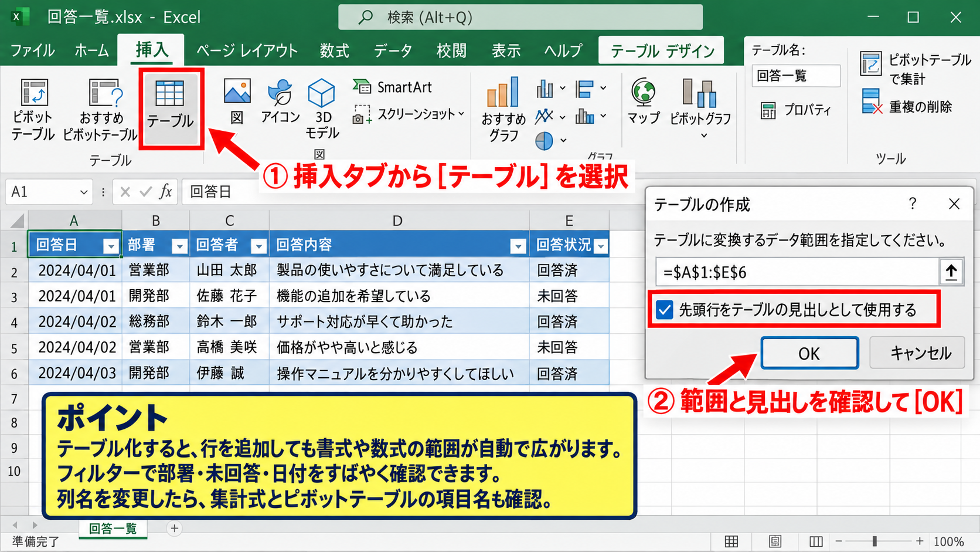980x552 pixels.
Task: Close the テーブルの作成 dialog
Action: 954,204
